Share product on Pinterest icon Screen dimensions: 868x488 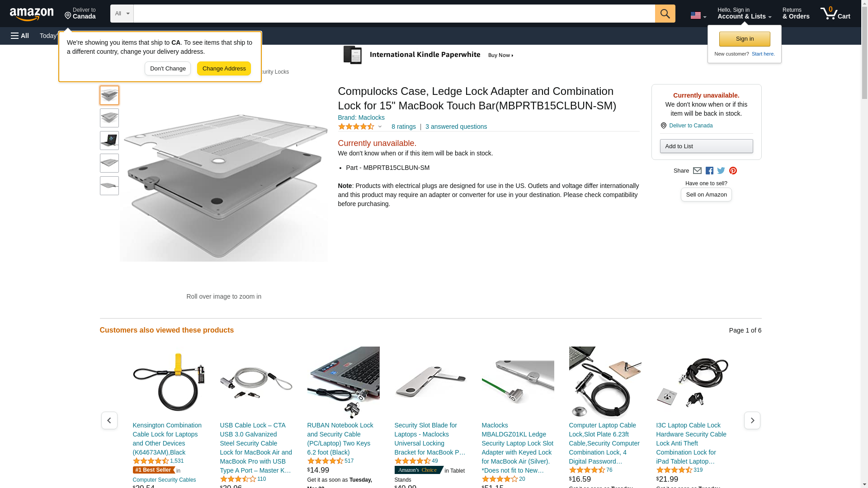click(x=733, y=171)
